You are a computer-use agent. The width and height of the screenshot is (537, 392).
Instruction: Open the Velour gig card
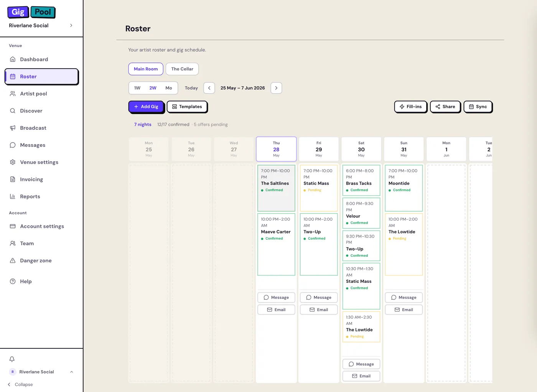click(x=361, y=213)
